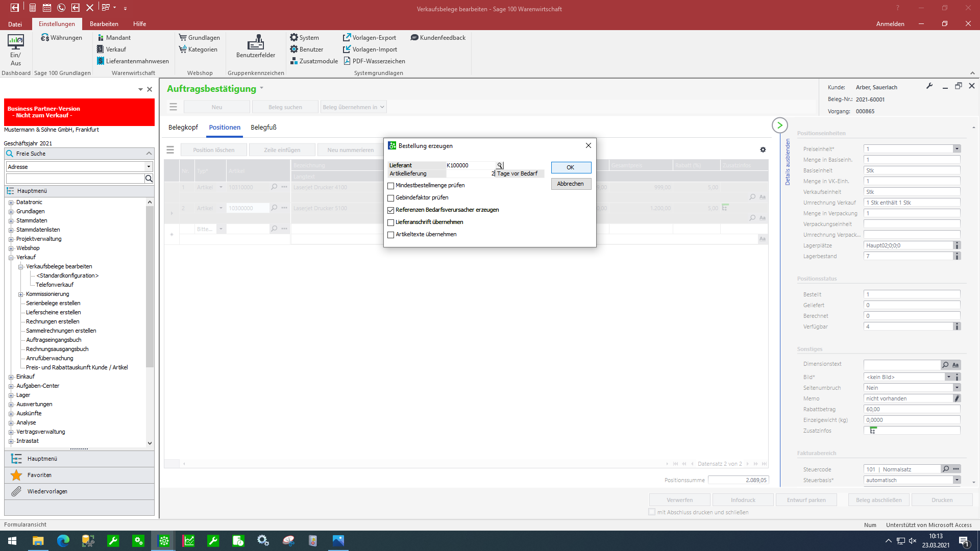Image resolution: width=980 pixels, height=551 pixels.
Task: Enable Mindestbestellmenge prüfen checkbox
Action: 391,186
